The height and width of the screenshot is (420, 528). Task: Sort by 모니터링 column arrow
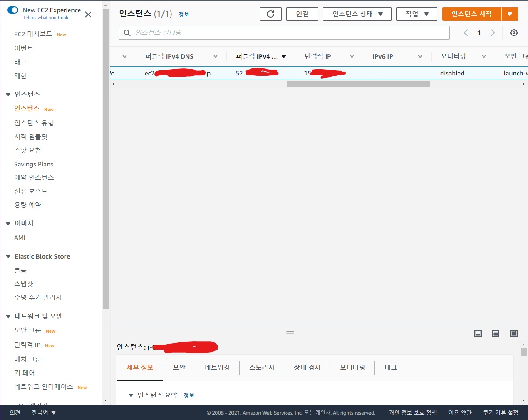coord(483,56)
